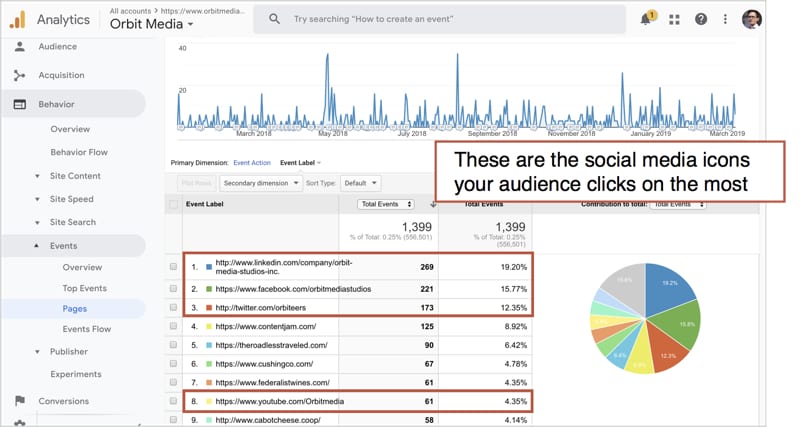Open the Total Events metric selector
Screen dimensions: 800x427
tap(385, 204)
